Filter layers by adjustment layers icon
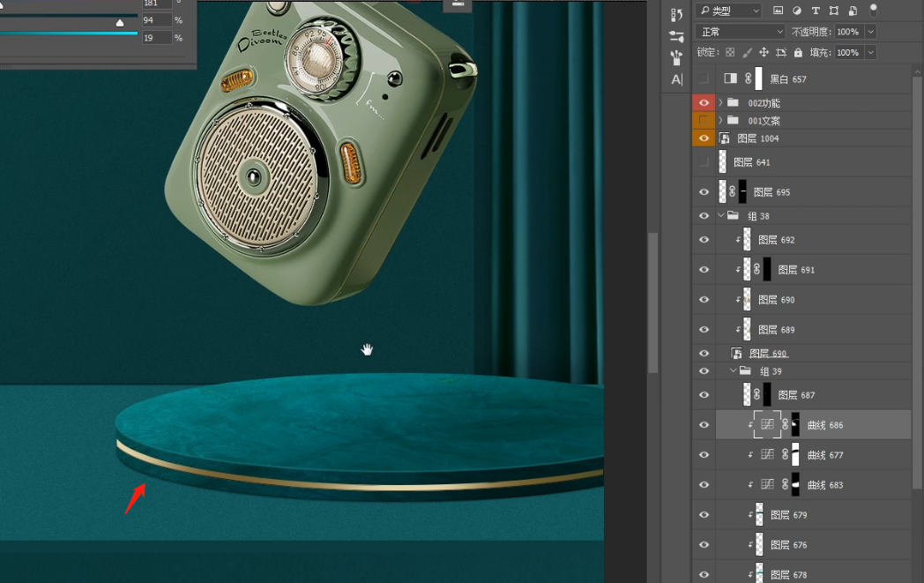 click(797, 11)
